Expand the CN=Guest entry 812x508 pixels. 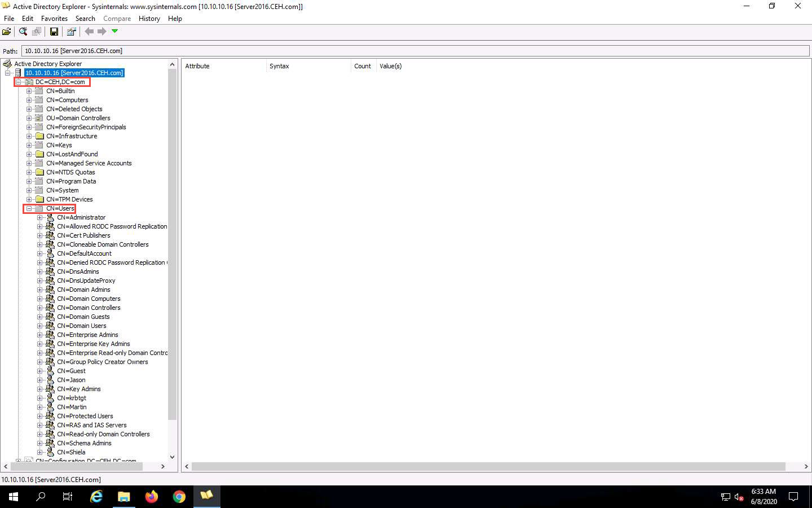39,371
